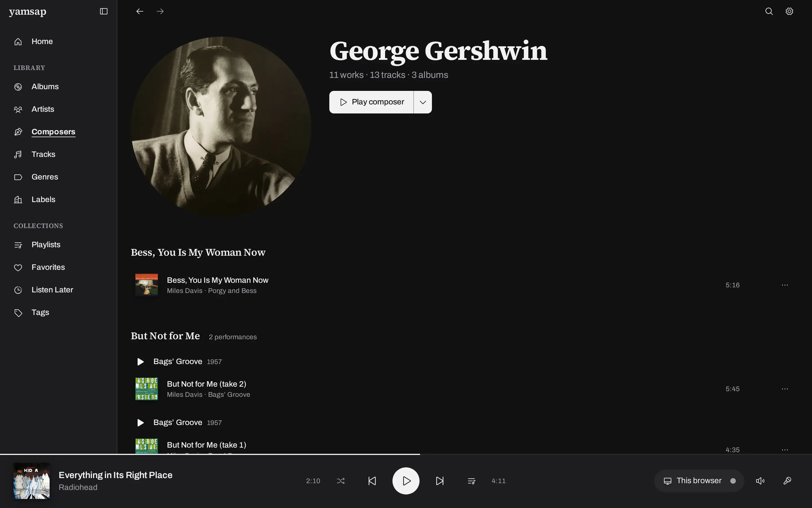This screenshot has height=508, width=812.
Task: Click the George Gershwin portrait
Action: tap(221, 127)
